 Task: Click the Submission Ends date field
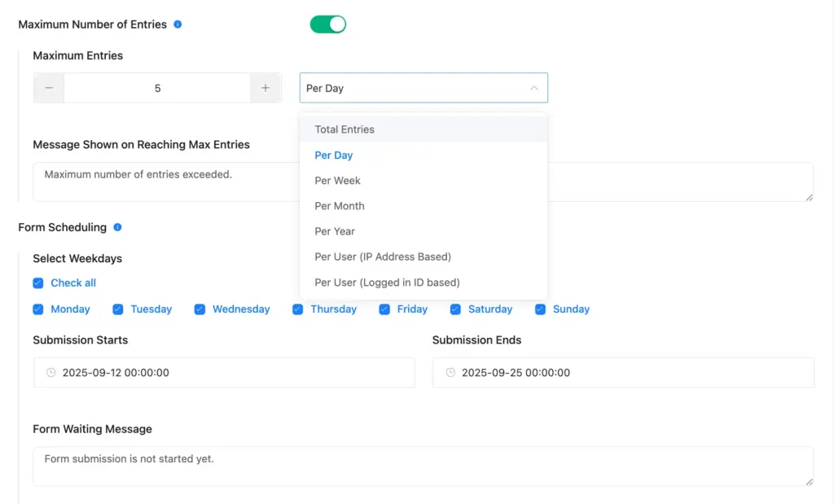(x=623, y=373)
